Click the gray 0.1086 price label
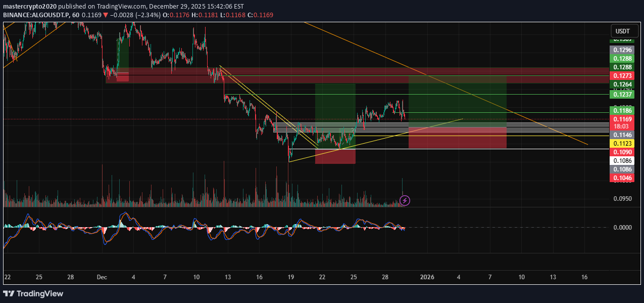This screenshot has width=644, height=303. tap(622, 169)
